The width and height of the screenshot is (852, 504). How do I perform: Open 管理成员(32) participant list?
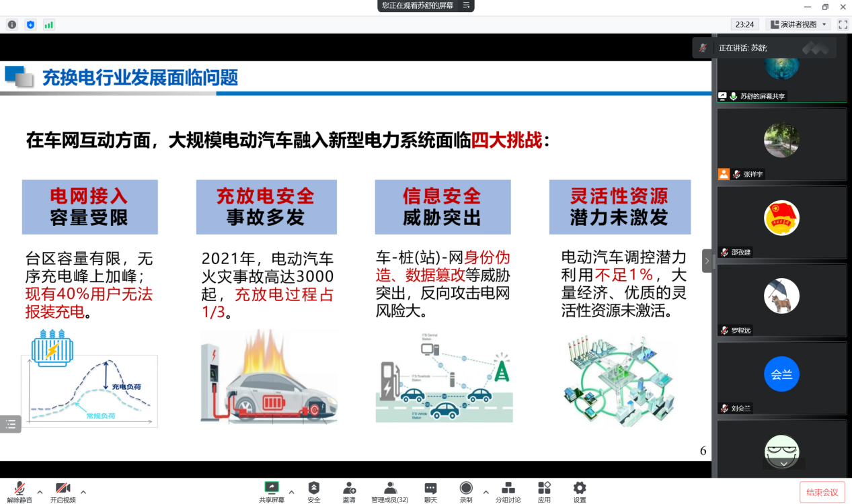[x=390, y=492]
